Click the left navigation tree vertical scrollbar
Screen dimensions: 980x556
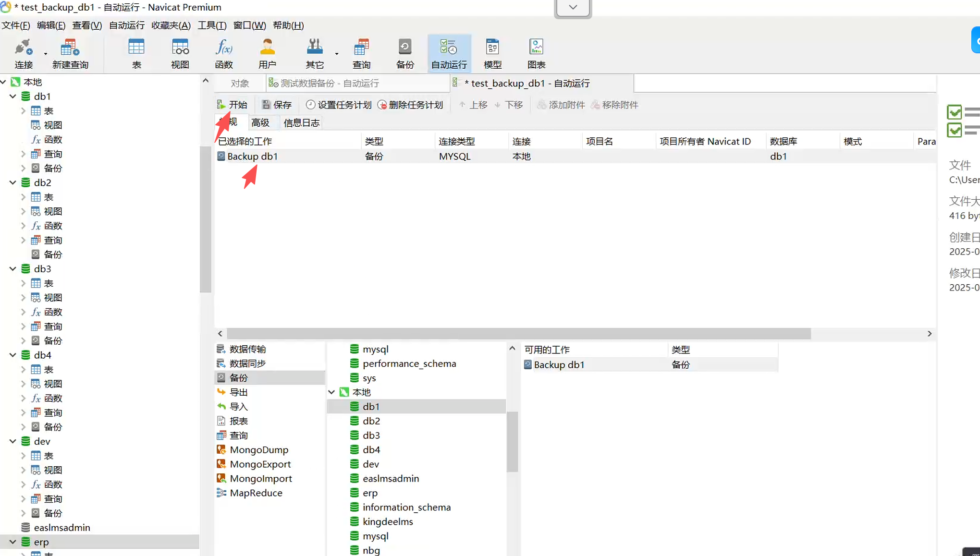tap(206, 219)
